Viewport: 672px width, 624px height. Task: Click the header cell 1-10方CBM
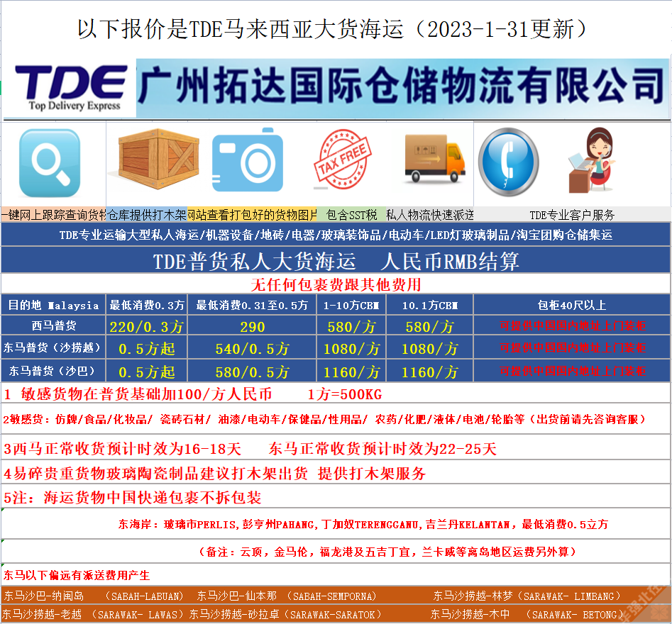click(351, 306)
